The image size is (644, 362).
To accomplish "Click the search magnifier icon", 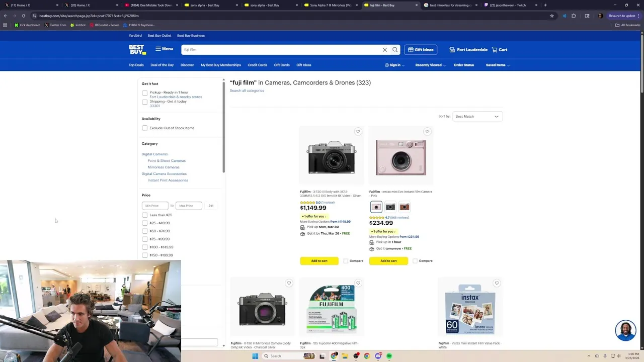I will 395,50.
